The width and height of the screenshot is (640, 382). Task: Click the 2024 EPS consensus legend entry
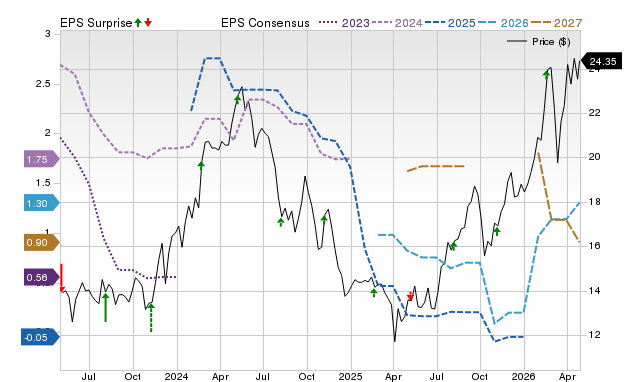[397, 23]
